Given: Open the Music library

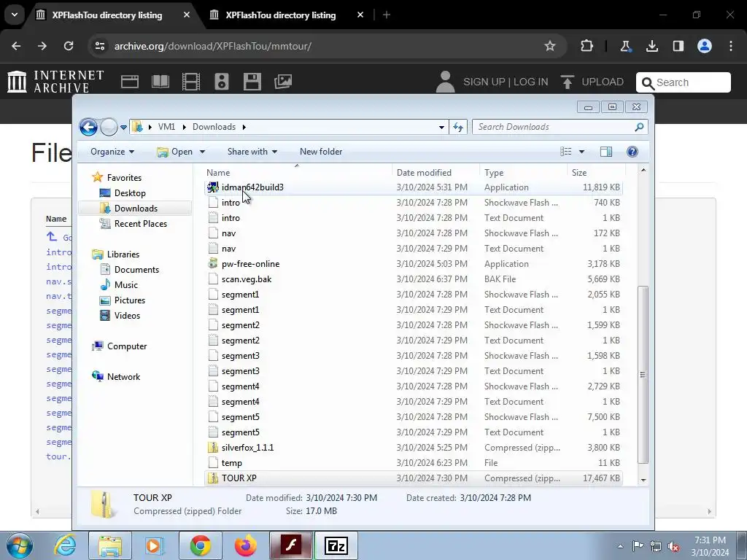Looking at the screenshot, I should tap(125, 285).
